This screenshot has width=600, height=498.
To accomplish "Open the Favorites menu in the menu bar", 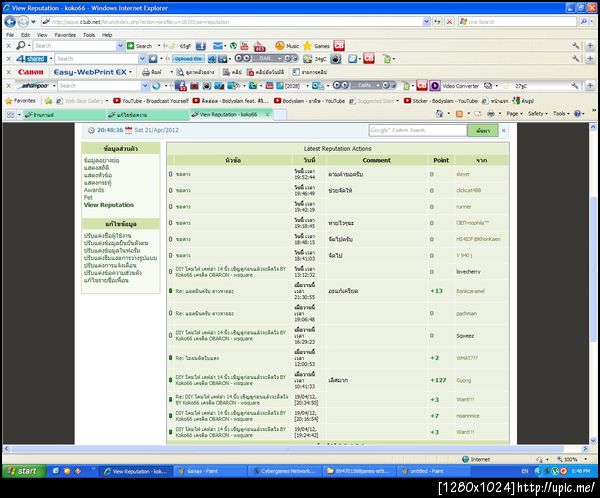I will point(65,35).
